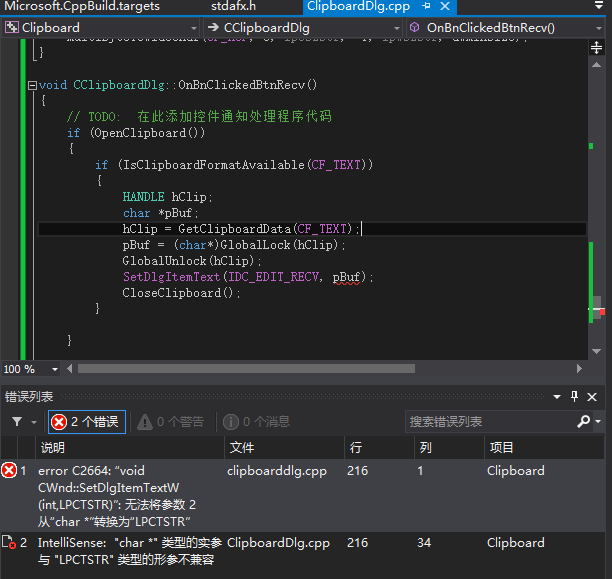Image resolution: width=612 pixels, height=579 pixels.
Task: Click the IsClipboardFormatAvailable call
Action: [x=213, y=165]
